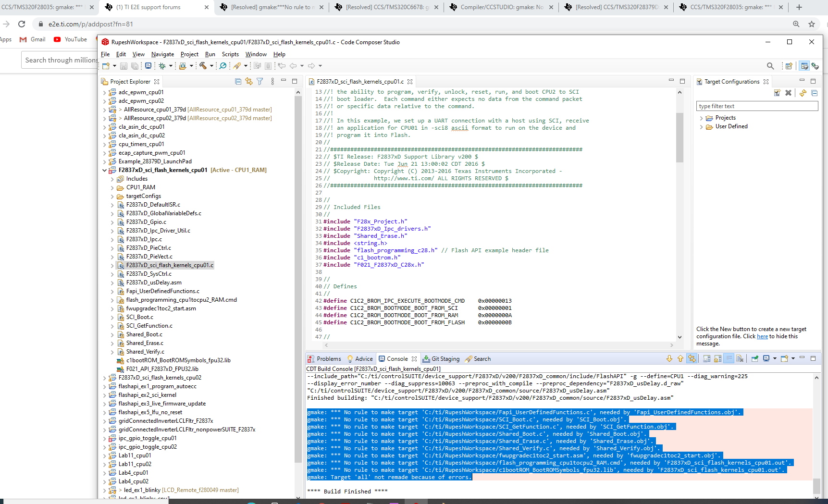Viewport: 828px width, 504px height.
Task: Click the 'type filter text' field
Action: pyautogui.click(x=756, y=106)
